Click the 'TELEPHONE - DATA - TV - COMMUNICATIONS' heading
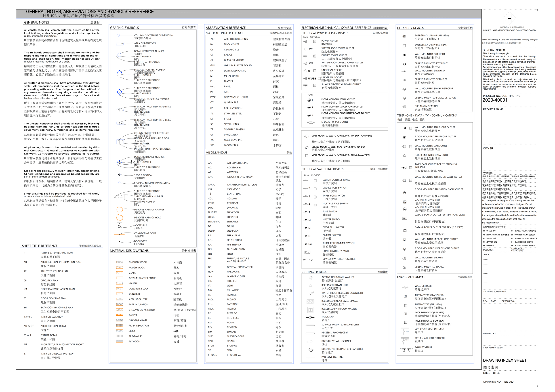Screen dimensions: 555x392 [427, 115]
